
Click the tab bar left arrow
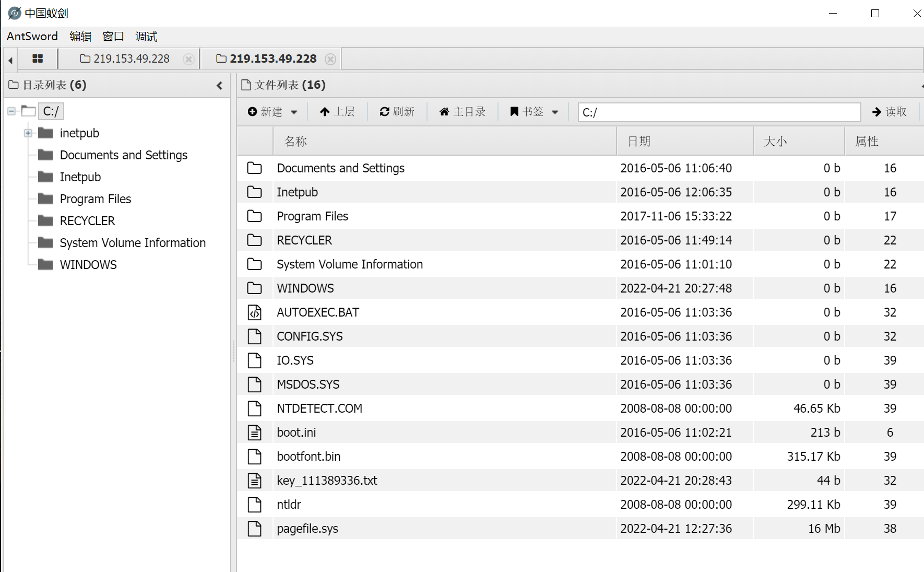[x=10, y=60]
